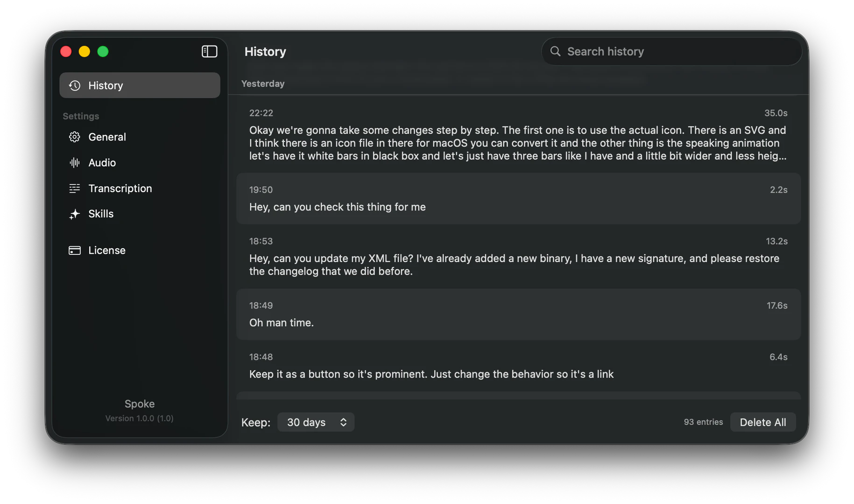Open the Keep duration dropdown
Screen dimensions: 854x504
(316, 422)
